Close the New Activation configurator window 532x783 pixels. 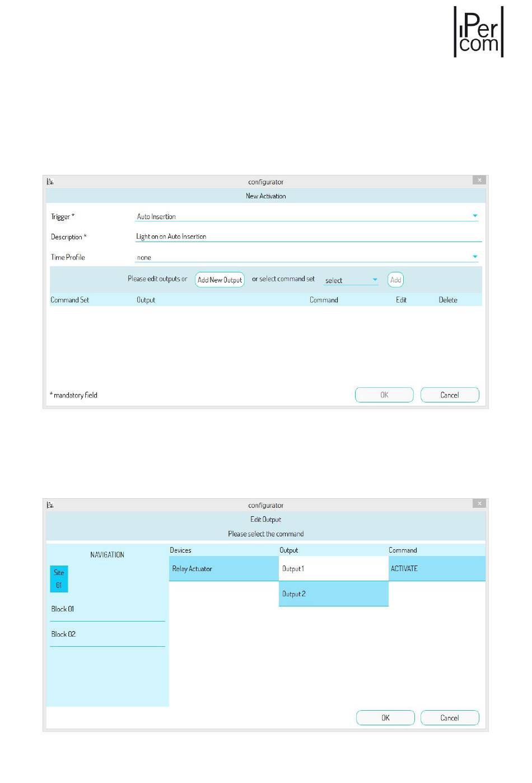tap(479, 180)
